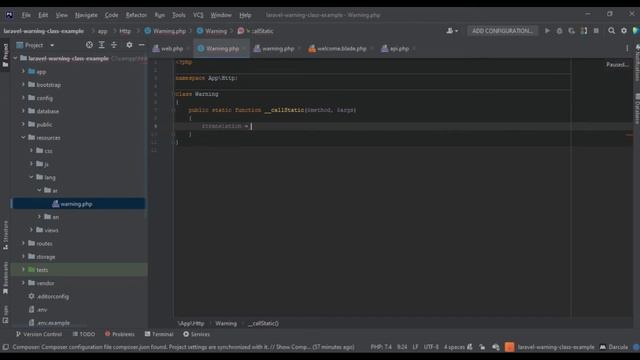Click editor tabs more options icon
This screenshot has height=360, width=640.
[x=627, y=48]
